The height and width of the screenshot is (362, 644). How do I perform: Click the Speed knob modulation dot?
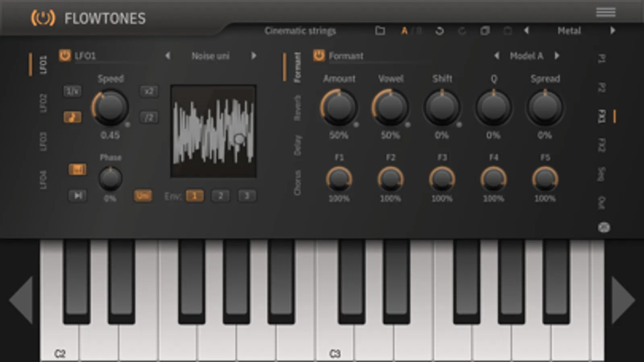(x=127, y=125)
